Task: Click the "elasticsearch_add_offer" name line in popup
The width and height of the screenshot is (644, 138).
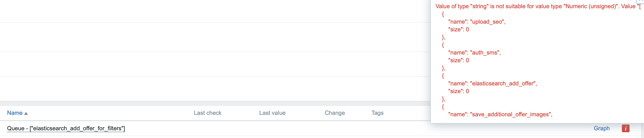Action: 492,83
